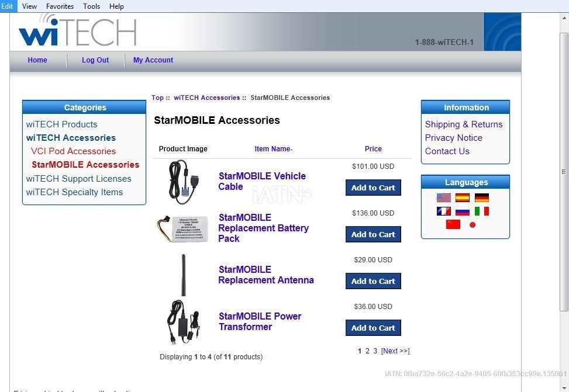Go to My Account tab
Screen dimensions: 569x392
point(153,60)
